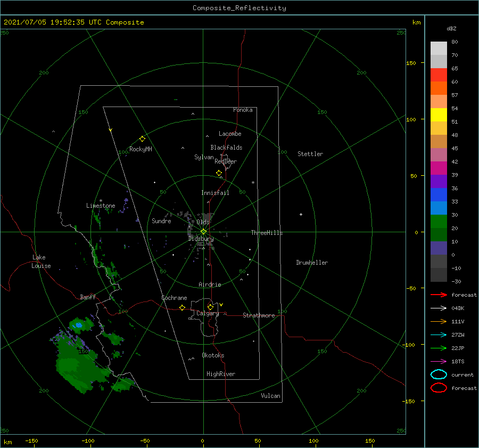
Task: Select the orange 111V arrow in legend
Action: [439, 321]
